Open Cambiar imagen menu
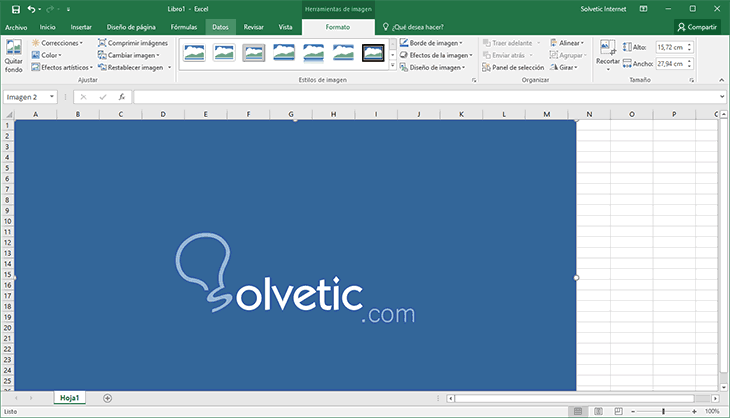The height and width of the screenshot is (418, 730). pos(128,55)
